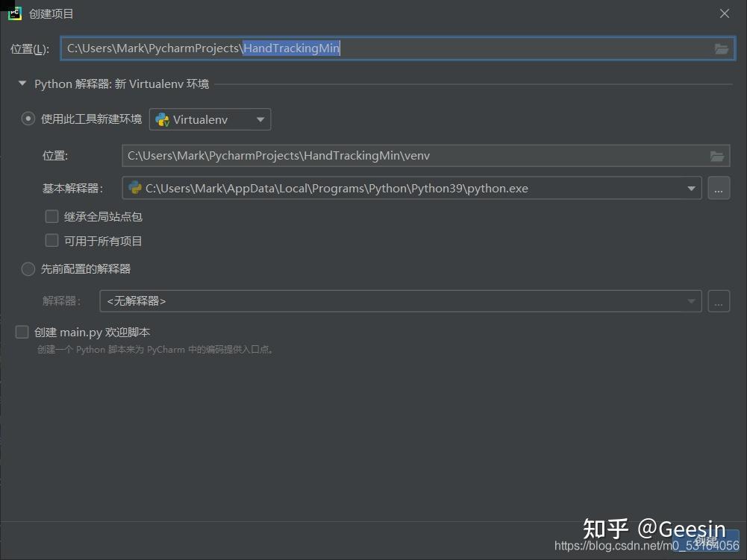Image resolution: width=747 pixels, height=560 pixels.
Task: Select the 先前配置的解释器 radio button
Action: [x=28, y=269]
